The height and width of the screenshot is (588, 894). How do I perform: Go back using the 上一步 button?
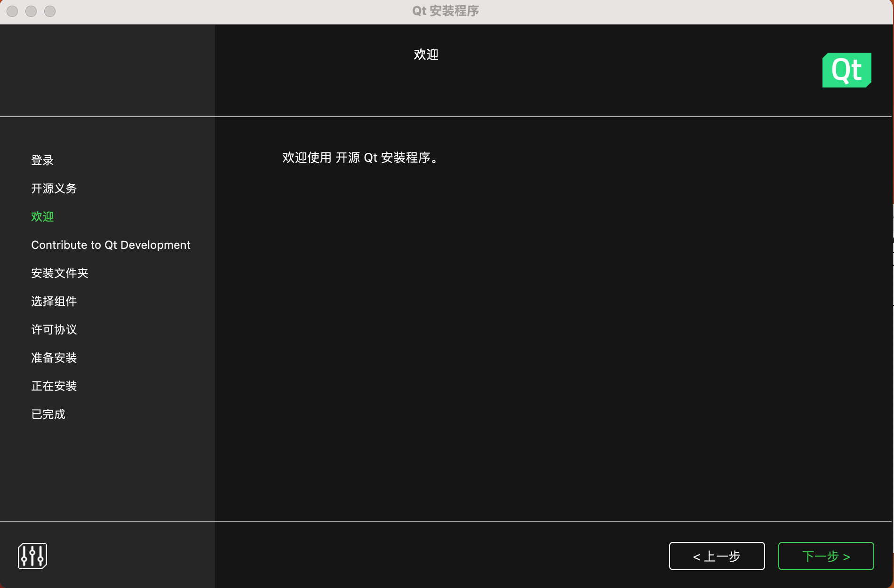pos(717,556)
